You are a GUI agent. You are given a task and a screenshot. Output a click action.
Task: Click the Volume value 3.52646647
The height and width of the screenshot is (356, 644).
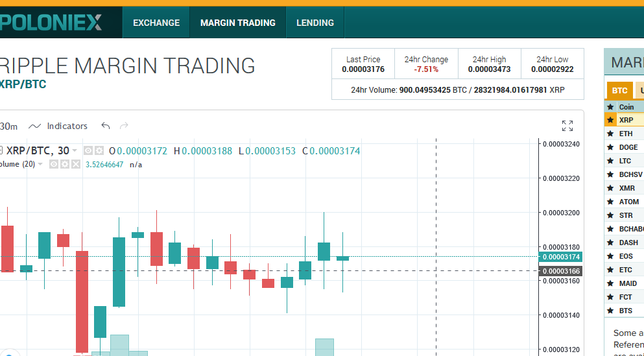click(x=104, y=165)
